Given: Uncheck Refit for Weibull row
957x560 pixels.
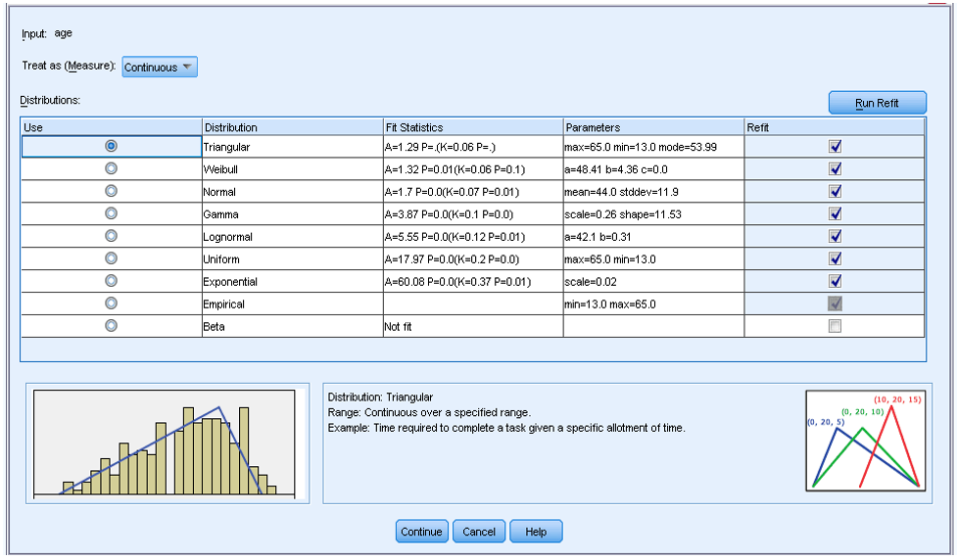Looking at the screenshot, I should point(835,169).
